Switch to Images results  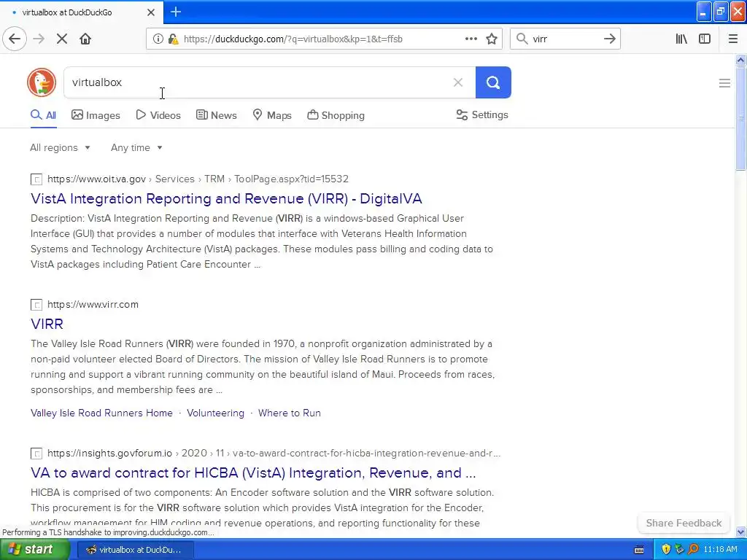(96, 115)
